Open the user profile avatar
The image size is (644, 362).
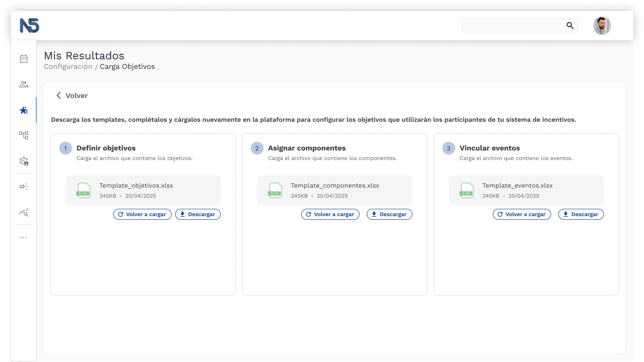(x=602, y=26)
